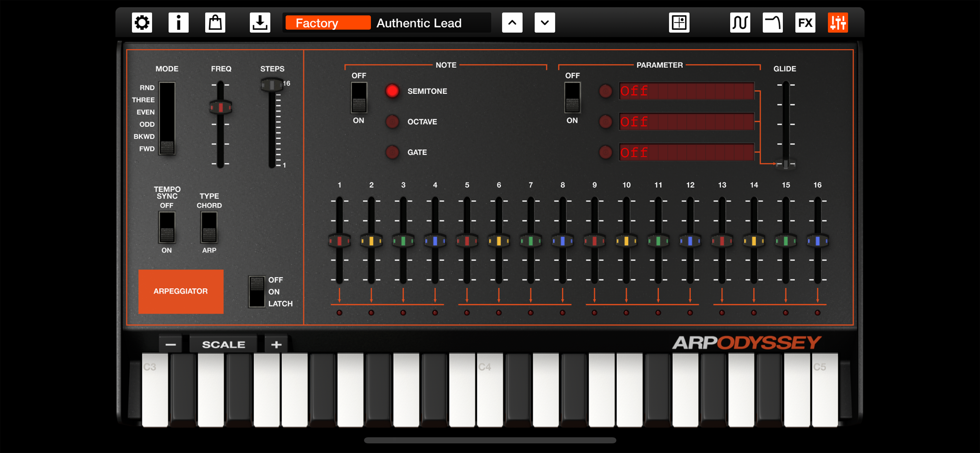Flip the TYPE chord/arp switch
The image size is (980, 453).
point(209,228)
